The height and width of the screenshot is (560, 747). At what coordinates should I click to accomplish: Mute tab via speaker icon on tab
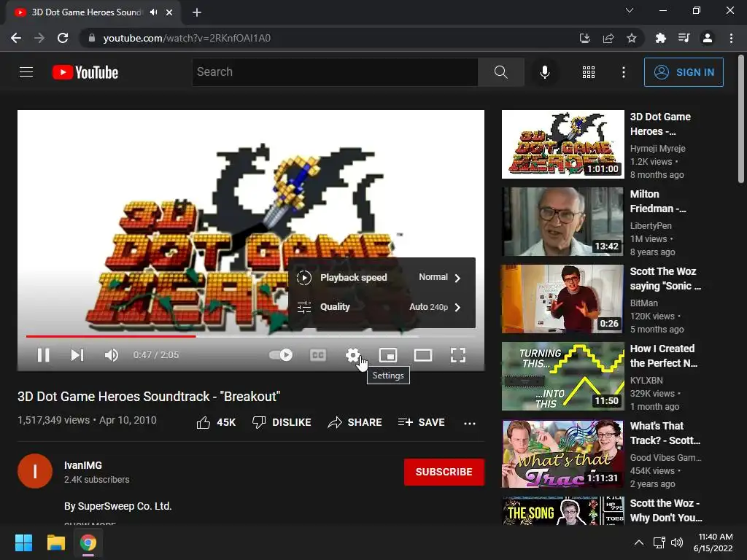pos(153,12)
